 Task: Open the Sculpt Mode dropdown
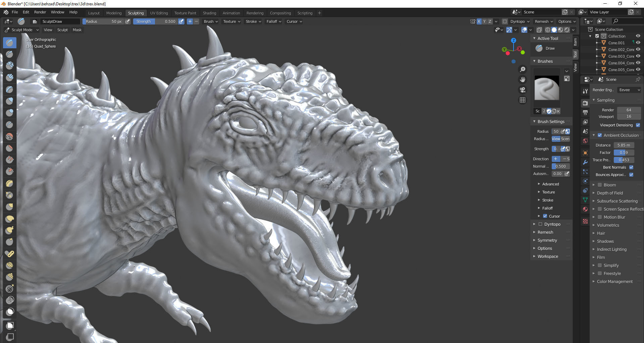click(x=22, y=30)
